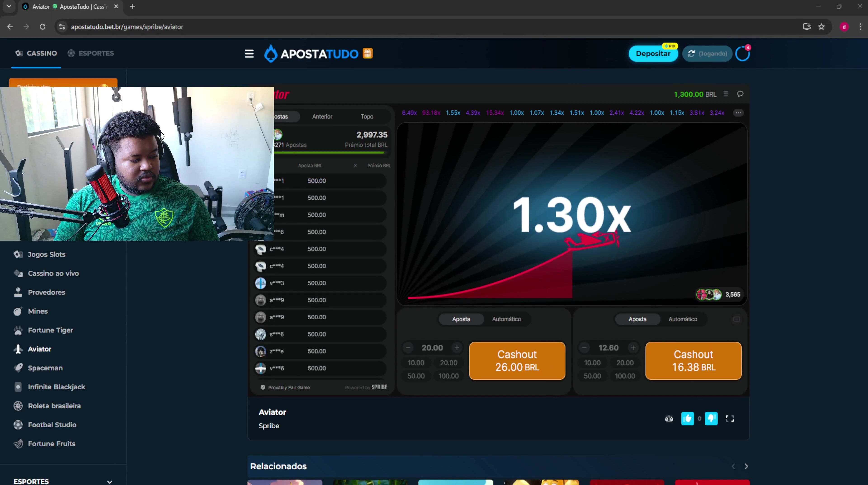This screenshot has width=868, height=485.
Task: Click the gift box bonus icon
Action: pos(368,53)
